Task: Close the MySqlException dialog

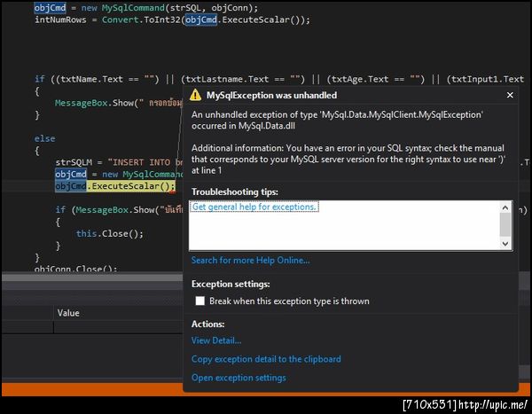Action: tap(510, 95)
